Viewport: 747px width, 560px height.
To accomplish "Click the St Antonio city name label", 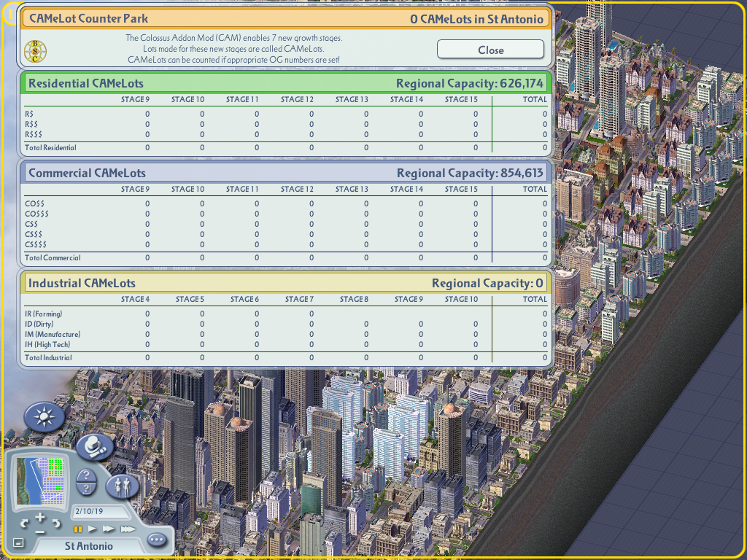I will pyautogui.click(x=88, y=546).
